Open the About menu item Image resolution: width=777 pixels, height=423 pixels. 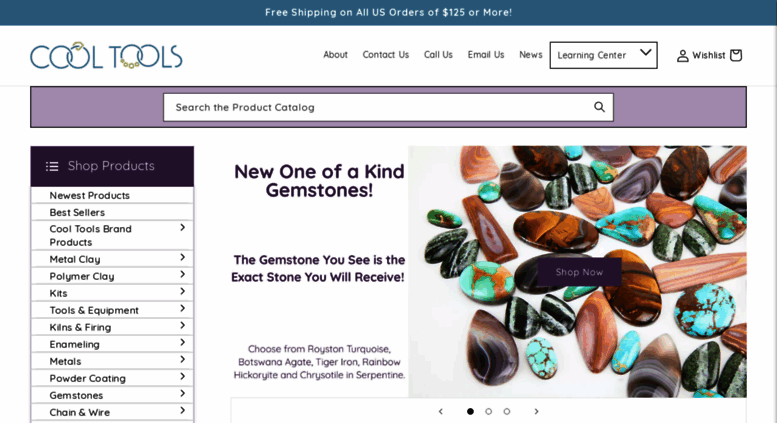pos(335,54)
